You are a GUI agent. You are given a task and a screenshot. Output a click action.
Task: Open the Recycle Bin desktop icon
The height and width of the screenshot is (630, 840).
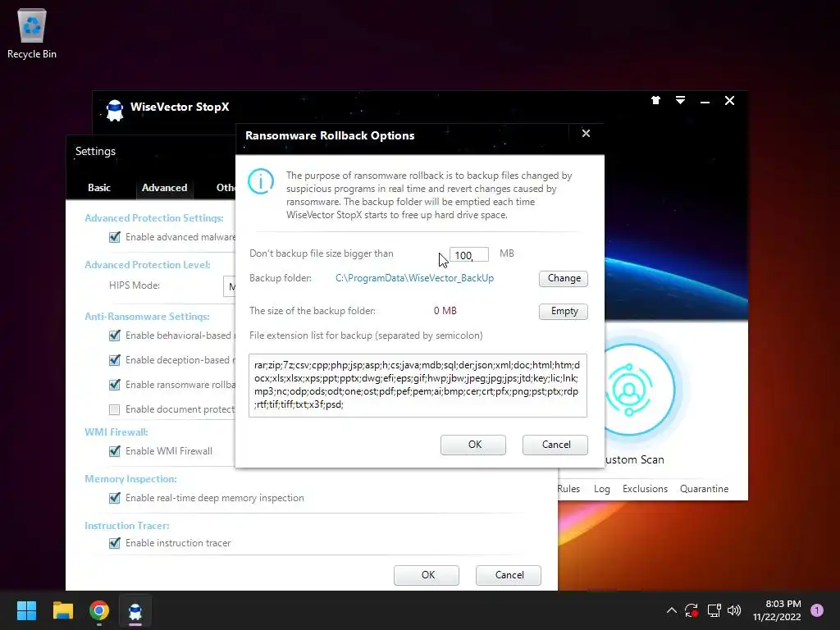click(32, 33)
